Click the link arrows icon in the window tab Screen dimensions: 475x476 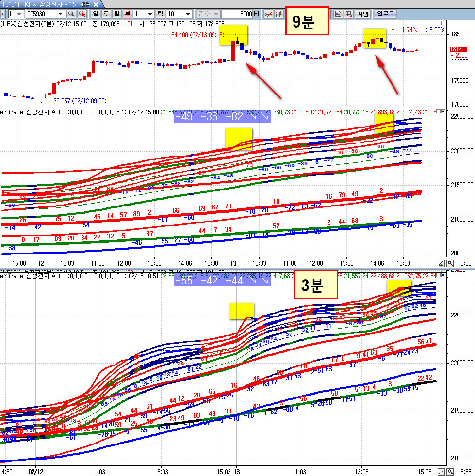point(85,4)
